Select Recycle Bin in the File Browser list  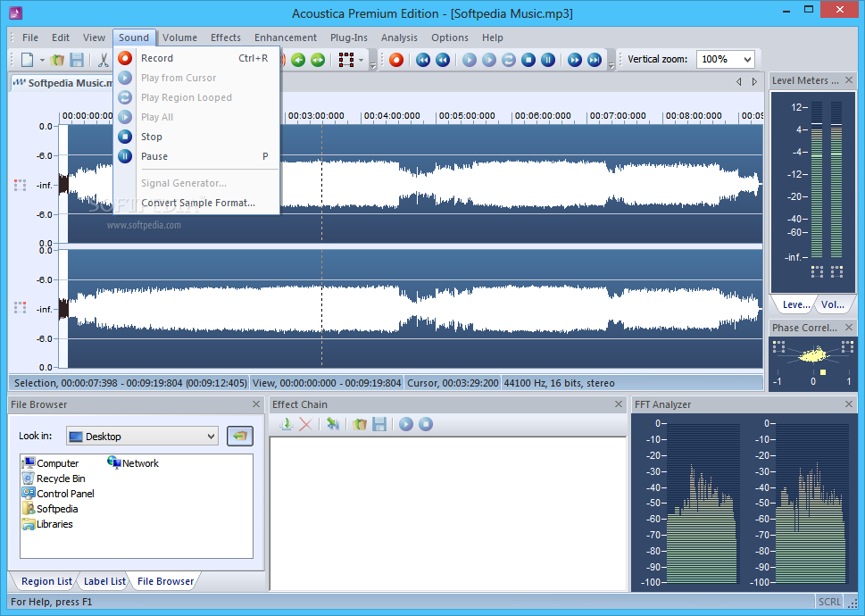(54, 479)
